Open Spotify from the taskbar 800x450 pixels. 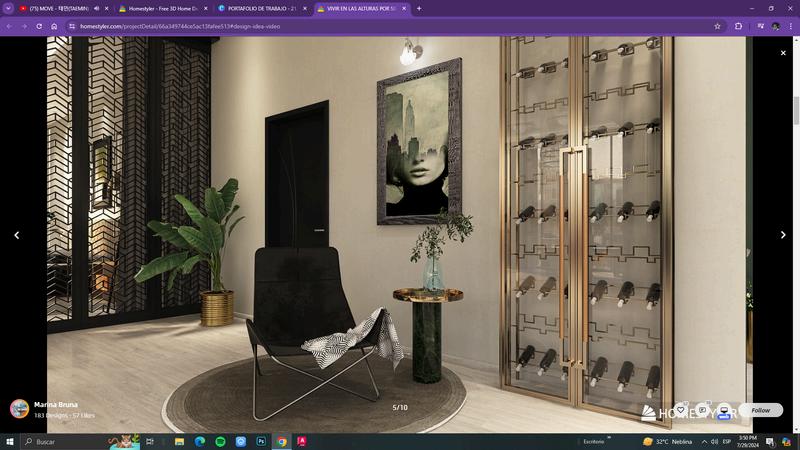point(220,442)
